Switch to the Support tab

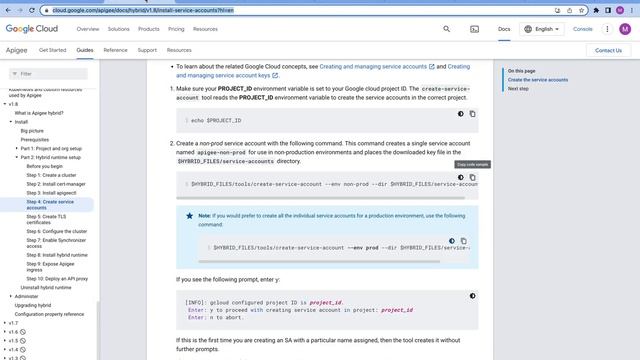click(x=147, y=50)
